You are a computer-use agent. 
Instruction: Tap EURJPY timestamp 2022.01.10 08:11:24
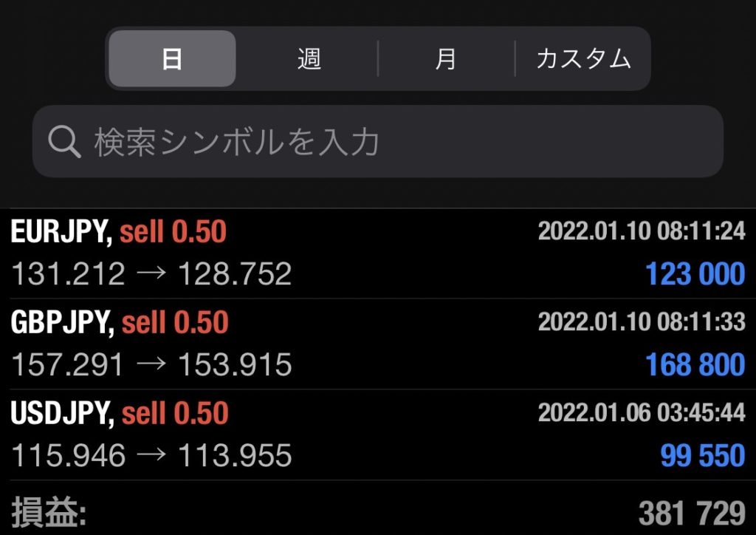(x=641, y=232)
